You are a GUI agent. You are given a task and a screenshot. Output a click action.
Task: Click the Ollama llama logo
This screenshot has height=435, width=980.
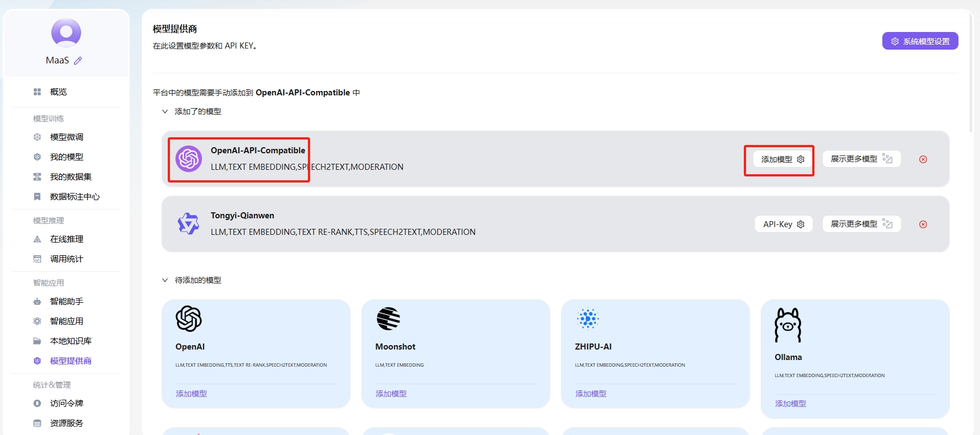click(x=788, y=325)
